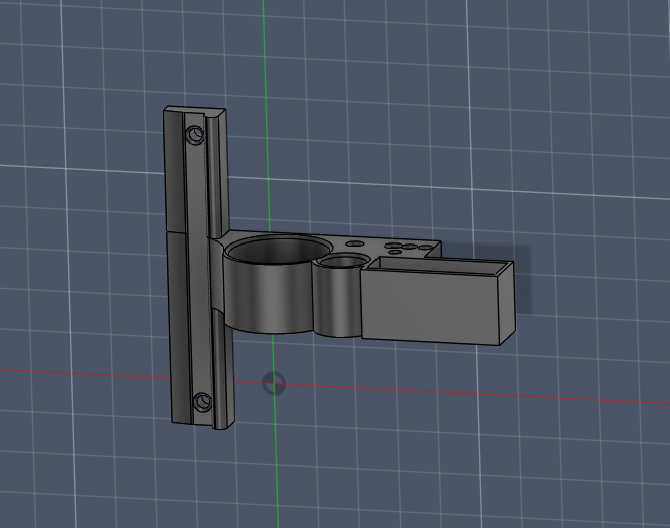This screenshot has width=670, height=528.
Task: Click the cluster of small holes on the top plate
Action: [x=408, y=248]
